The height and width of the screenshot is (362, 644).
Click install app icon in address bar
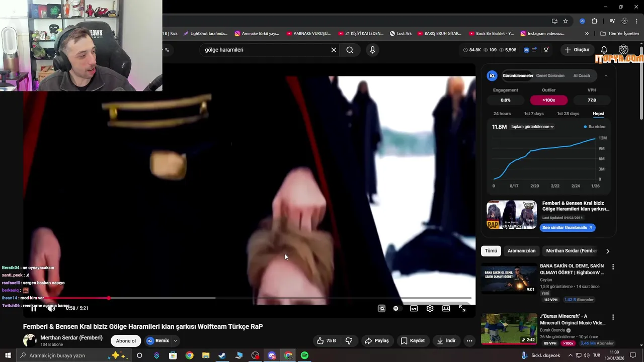coord(554,21)
